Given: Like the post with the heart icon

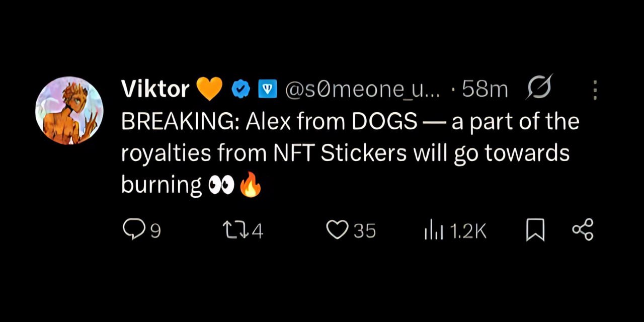Looking at the screenshot, I should 337,230.
